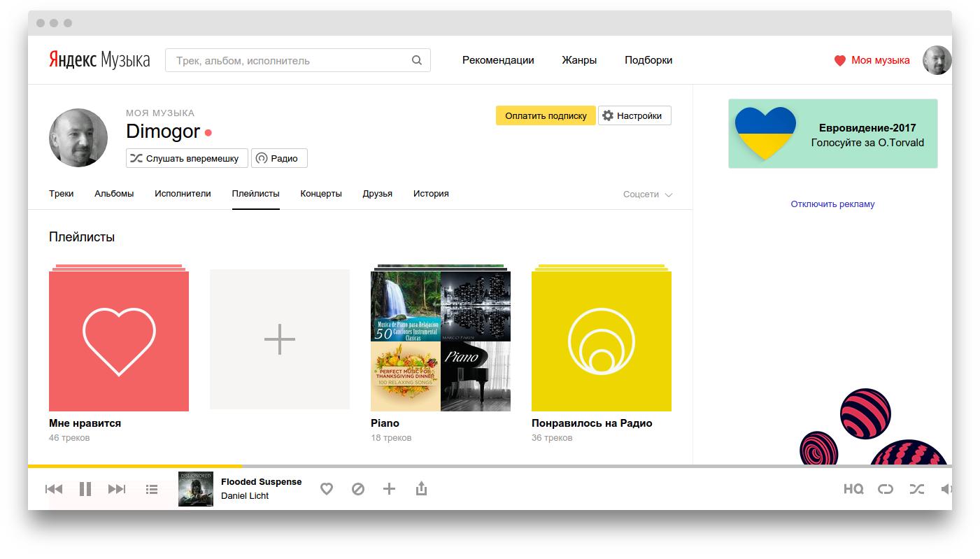Viewport: 980px width, 559px height.
Task: Pause the playing track
Action: coord(85,489)
